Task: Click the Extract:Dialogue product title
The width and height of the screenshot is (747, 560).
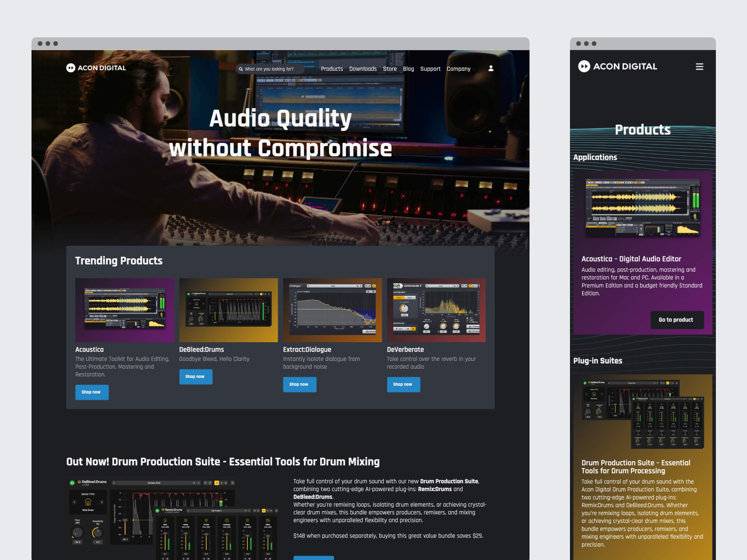Action: coord(307,350)
